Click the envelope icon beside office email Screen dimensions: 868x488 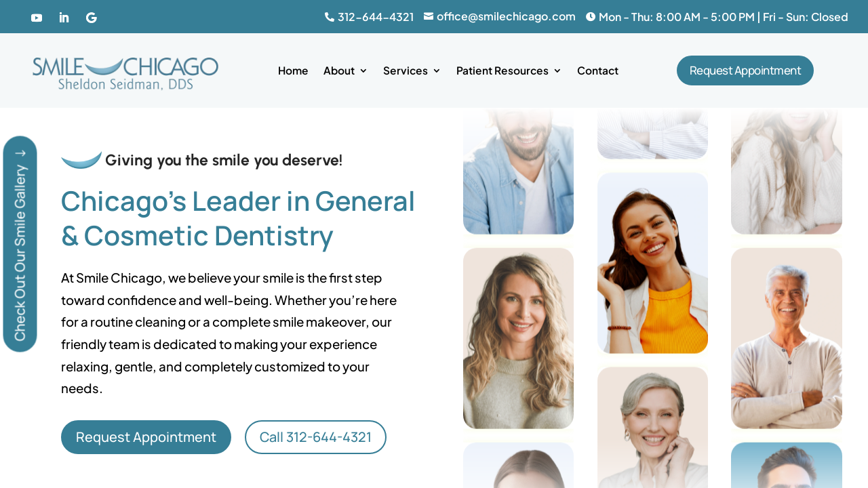coord(429,16)
